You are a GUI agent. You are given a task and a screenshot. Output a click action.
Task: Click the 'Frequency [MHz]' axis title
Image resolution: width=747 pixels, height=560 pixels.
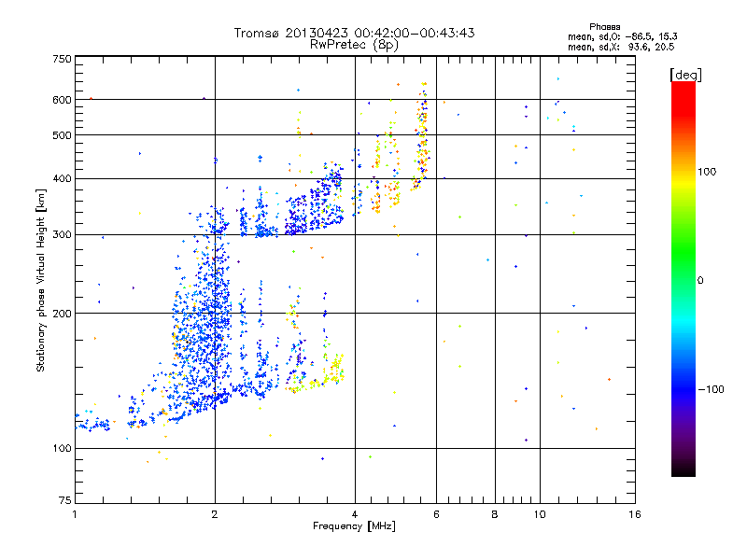354,526
